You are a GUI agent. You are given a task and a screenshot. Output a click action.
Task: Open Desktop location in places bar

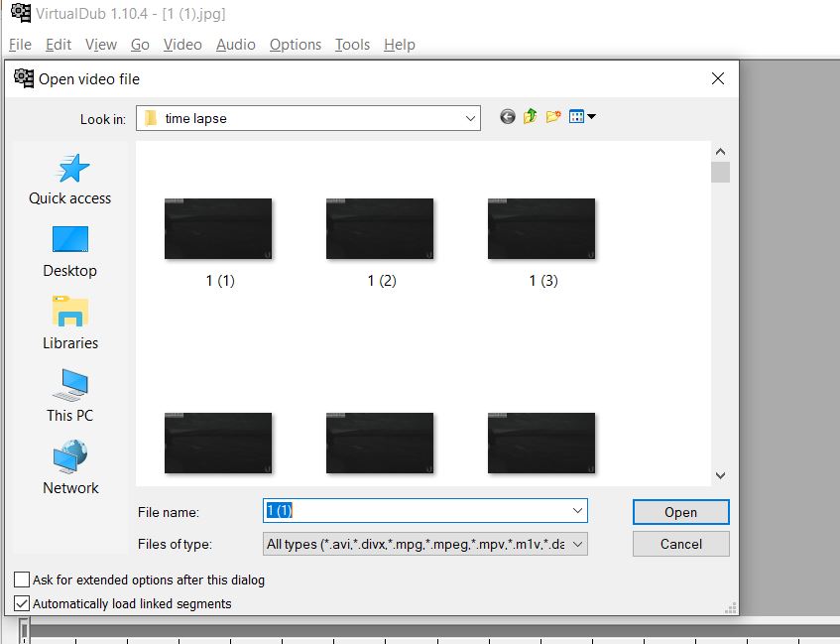pos(70,252)
